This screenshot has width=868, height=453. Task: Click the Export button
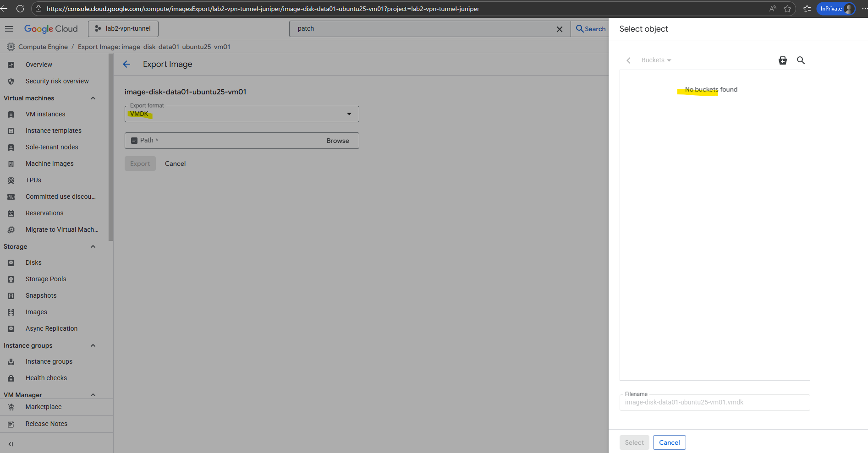point(140,164)
